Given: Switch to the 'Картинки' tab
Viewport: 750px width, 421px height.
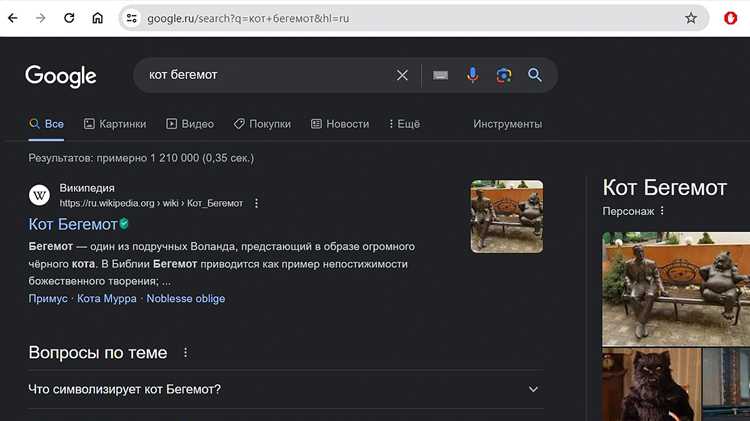Looking at the screenshot, I should tap(115, 124).
